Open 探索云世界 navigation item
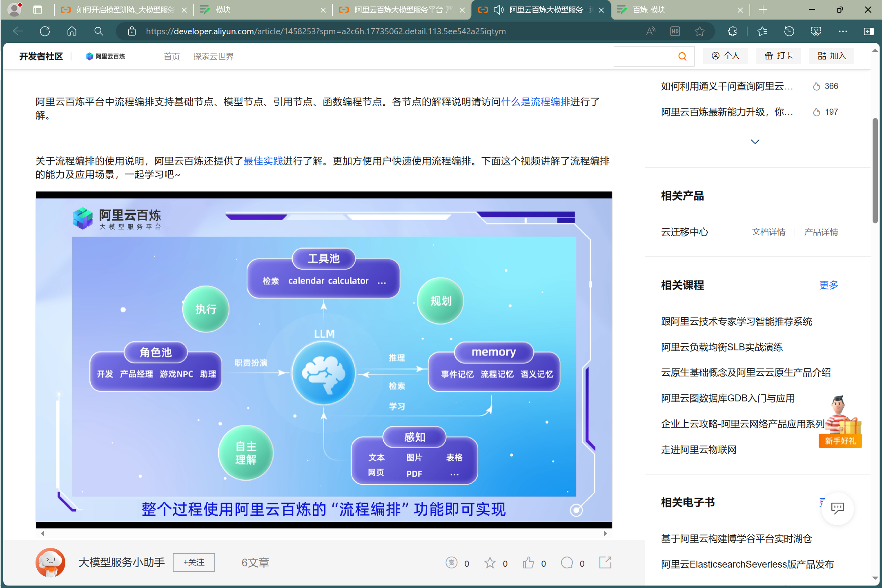The width and height of the screenshot is (882, 588). point(213,56)
